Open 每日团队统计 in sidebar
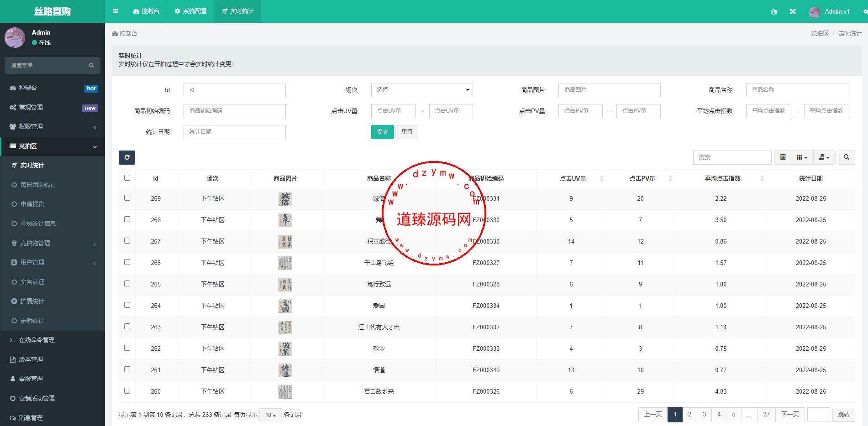This screenshot has width=868, height=426. coord(53,185)
